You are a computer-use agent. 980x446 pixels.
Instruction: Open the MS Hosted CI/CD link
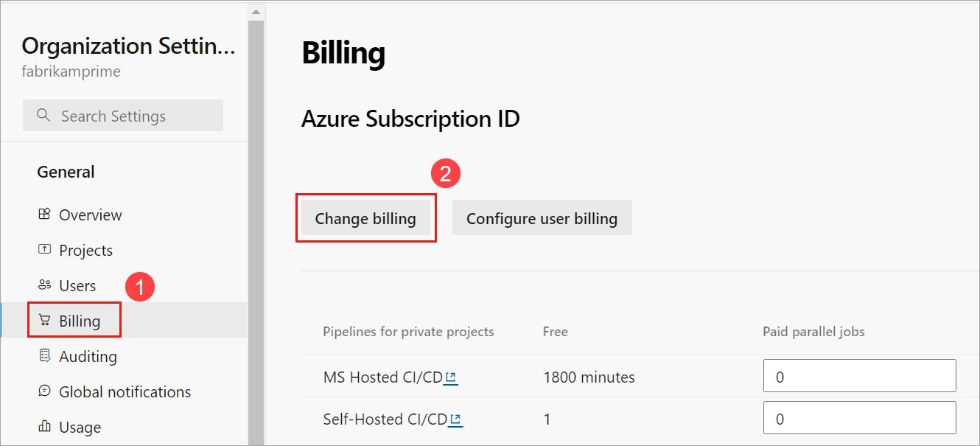pyautogui.click(x=383, y=377)
